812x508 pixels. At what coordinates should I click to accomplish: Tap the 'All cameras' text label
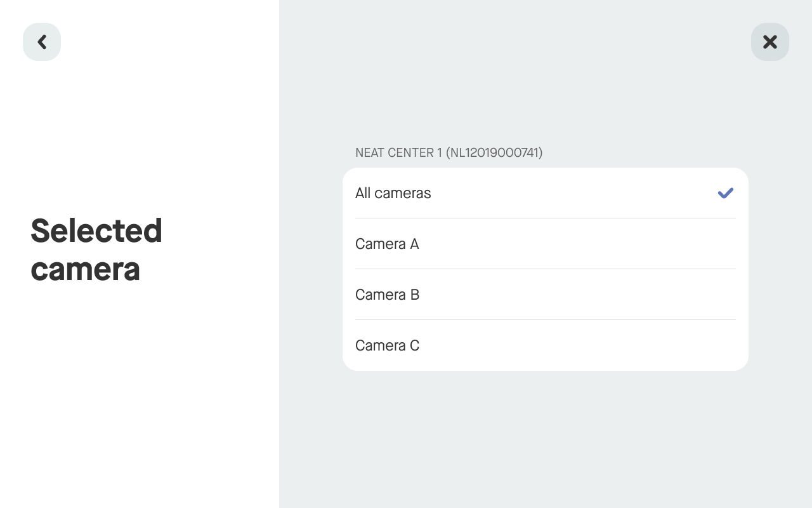tap(393, 193)
